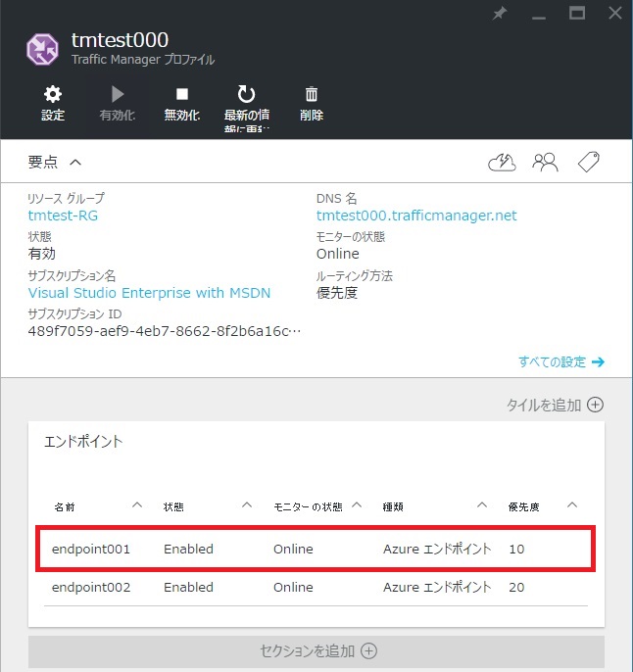Click the subscription ID value 489f7059
Image resolution: width=633 pixels, height=672 pixels.
point(165,331)
